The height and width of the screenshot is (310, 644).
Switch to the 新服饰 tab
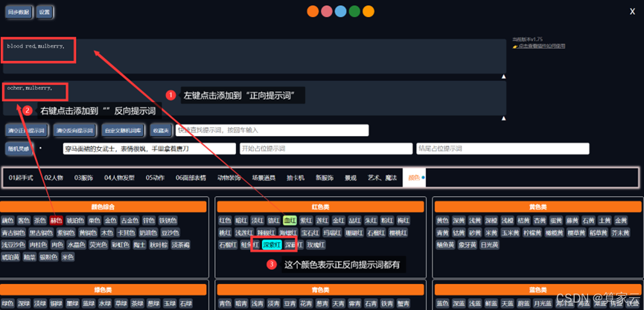click(x=325, y=178)
